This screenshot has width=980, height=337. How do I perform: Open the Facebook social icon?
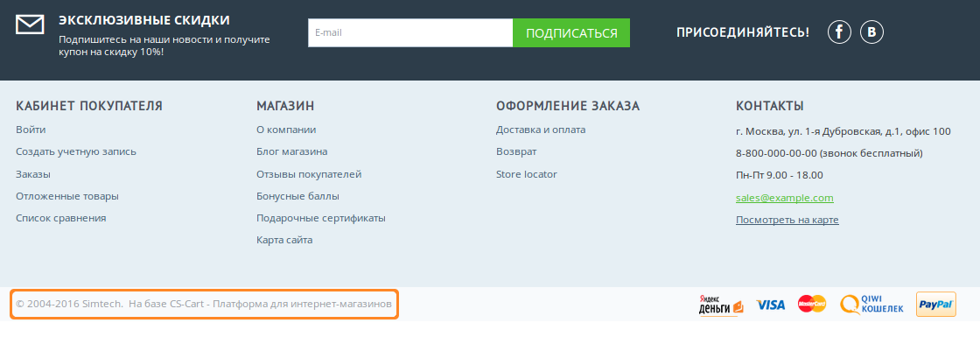pos(839,32)
